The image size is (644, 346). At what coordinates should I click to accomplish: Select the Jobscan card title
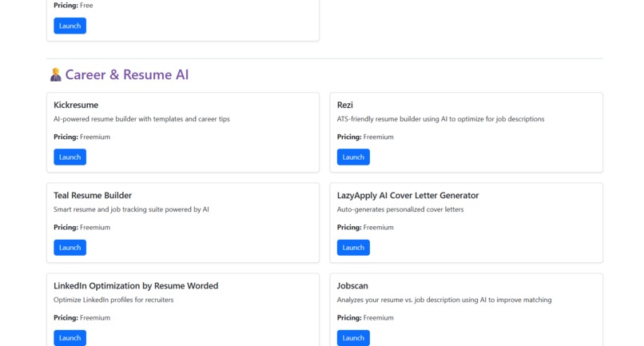click(x=352, y=285)
